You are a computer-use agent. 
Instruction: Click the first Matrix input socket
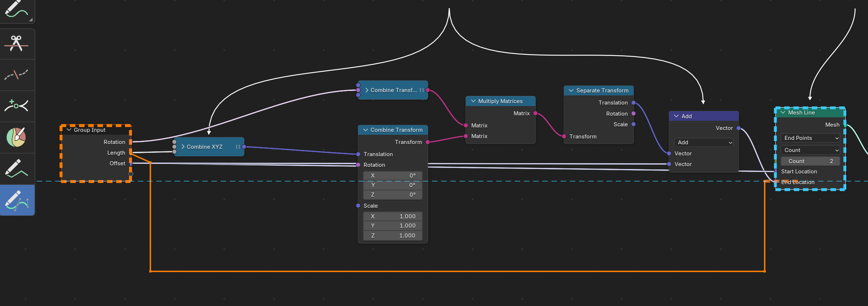click(466, 126)
